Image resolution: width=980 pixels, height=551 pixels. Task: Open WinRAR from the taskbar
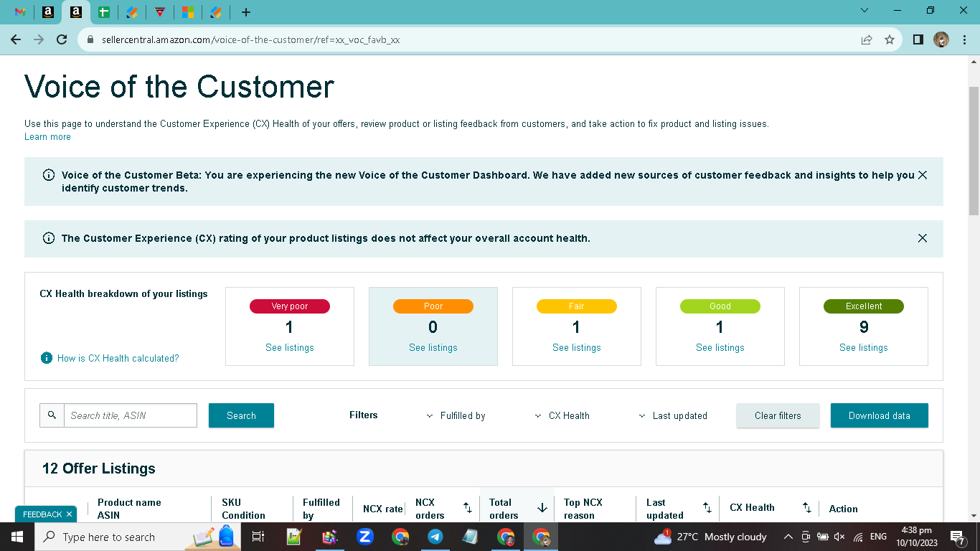pos(330,537)
